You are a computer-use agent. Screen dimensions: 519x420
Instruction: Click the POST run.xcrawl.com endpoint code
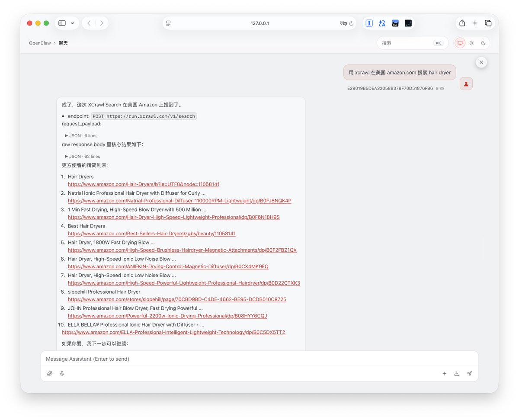144,116
